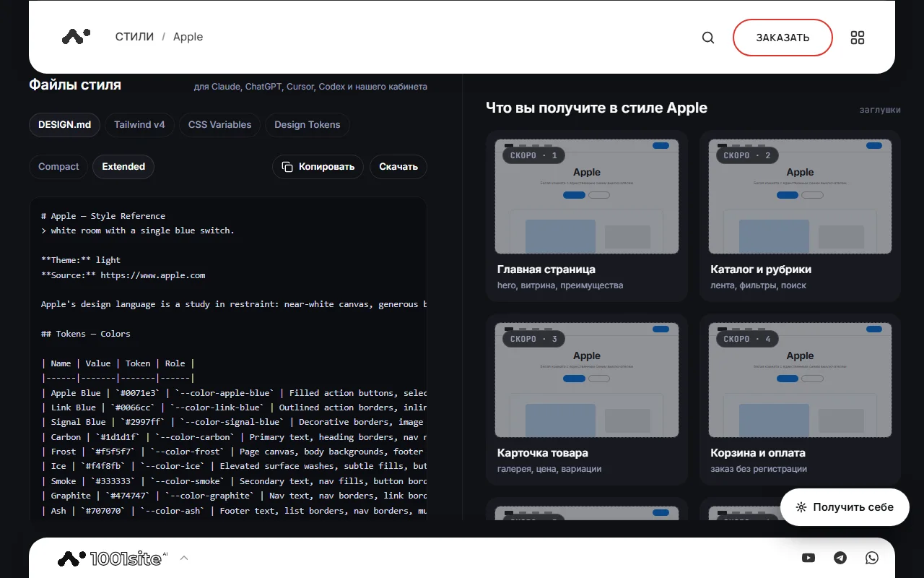Open the Корзина и оплата preview thumbnail
The width and height of the screenshot is (924, 578).
800,380
